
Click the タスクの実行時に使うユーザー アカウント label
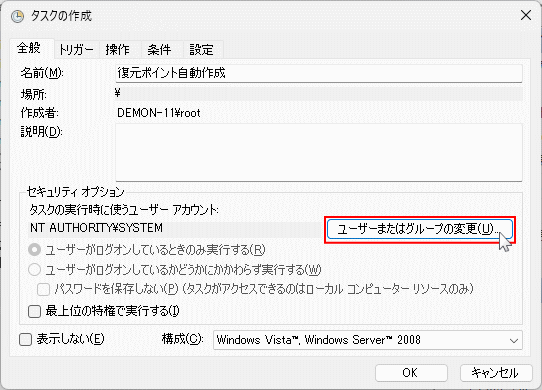[x=124, y=210]
